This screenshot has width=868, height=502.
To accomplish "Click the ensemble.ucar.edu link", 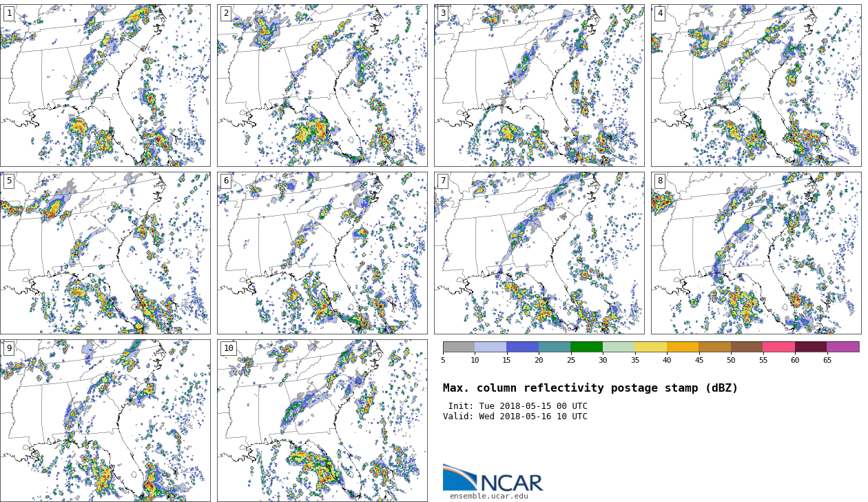I will click(x=488, y=496).
